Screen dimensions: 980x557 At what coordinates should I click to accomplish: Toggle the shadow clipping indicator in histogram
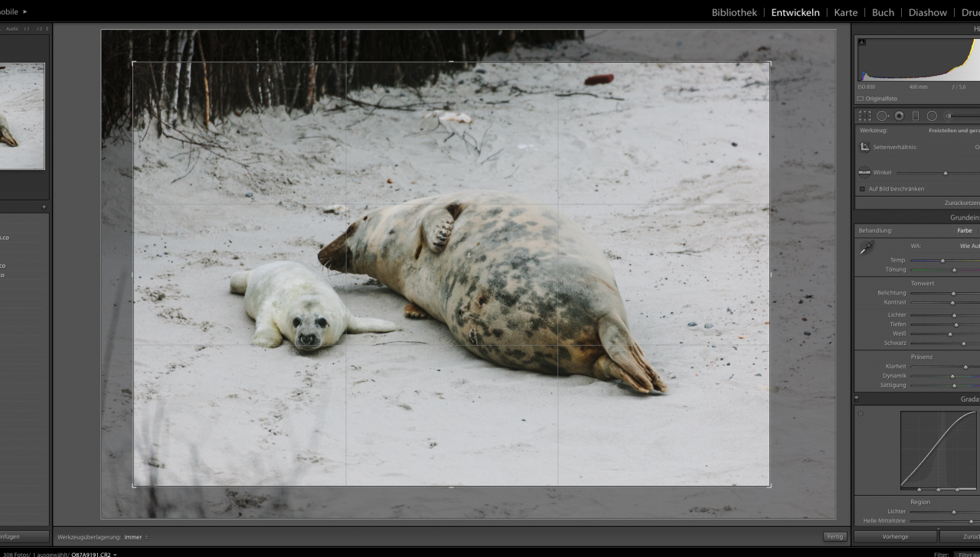861,42
